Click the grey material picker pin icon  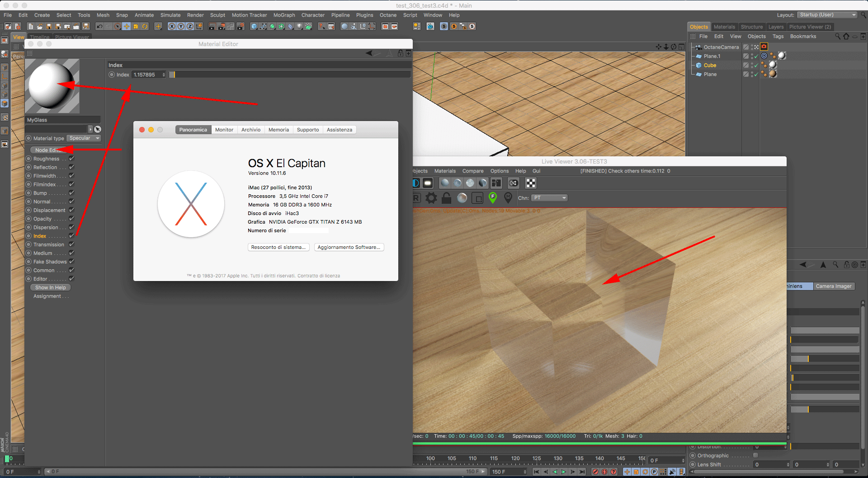508,197
